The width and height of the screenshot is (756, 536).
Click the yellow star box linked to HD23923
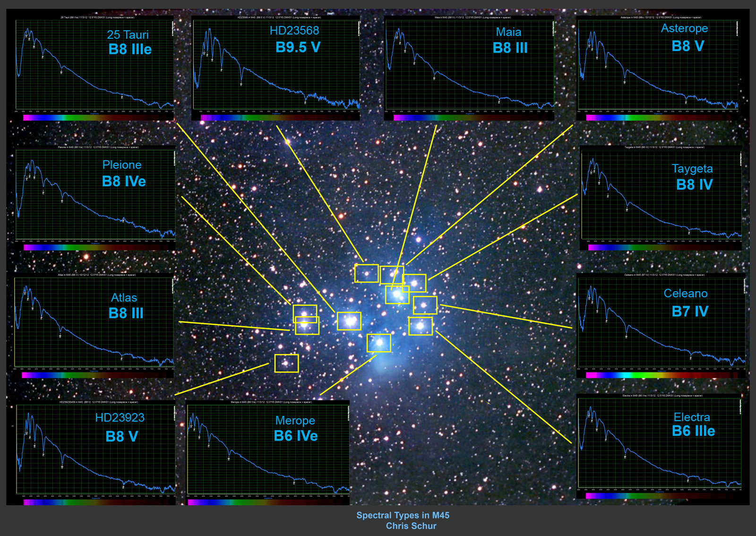pyautogui.click(x=286, y=363)
